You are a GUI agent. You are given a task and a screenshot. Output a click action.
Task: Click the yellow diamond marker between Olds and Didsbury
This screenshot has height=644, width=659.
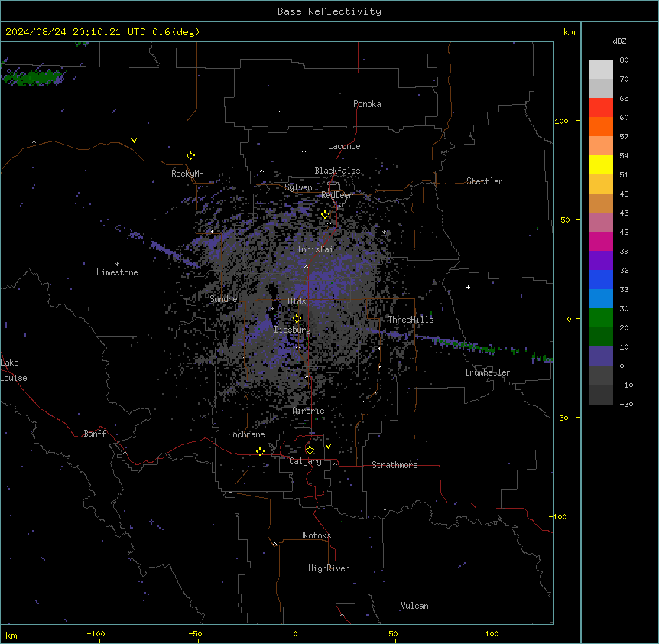coord(297,319)
